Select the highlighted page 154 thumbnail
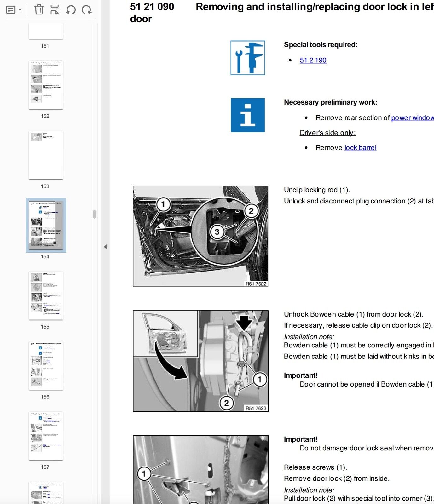The width and height of the screenshot is (434, 504). [x=46, y=225]
